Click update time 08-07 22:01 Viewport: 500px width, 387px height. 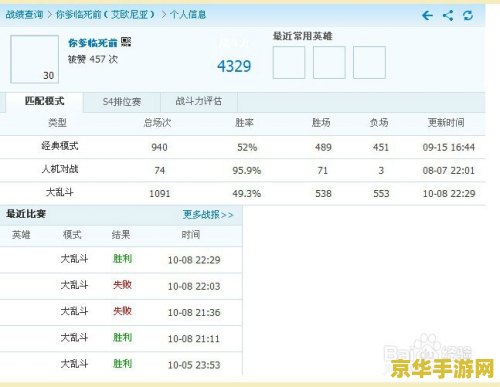[449, 171]
